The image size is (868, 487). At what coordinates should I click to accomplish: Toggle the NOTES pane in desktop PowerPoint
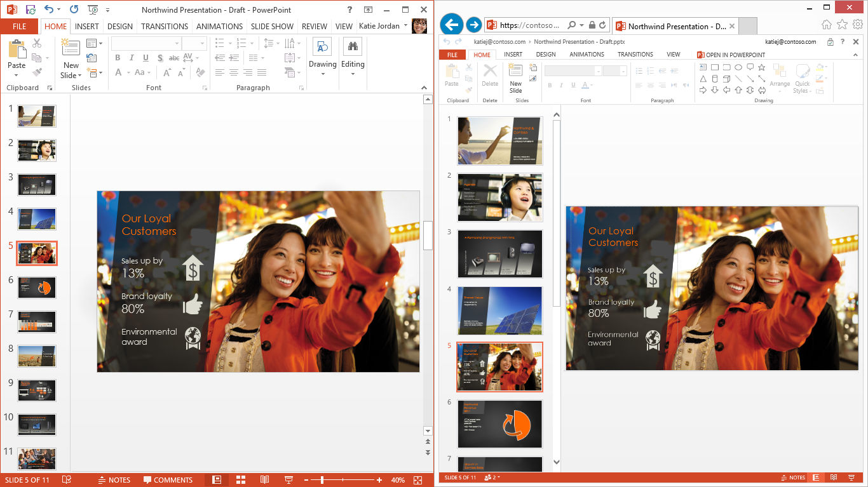[x=114, y=480]
